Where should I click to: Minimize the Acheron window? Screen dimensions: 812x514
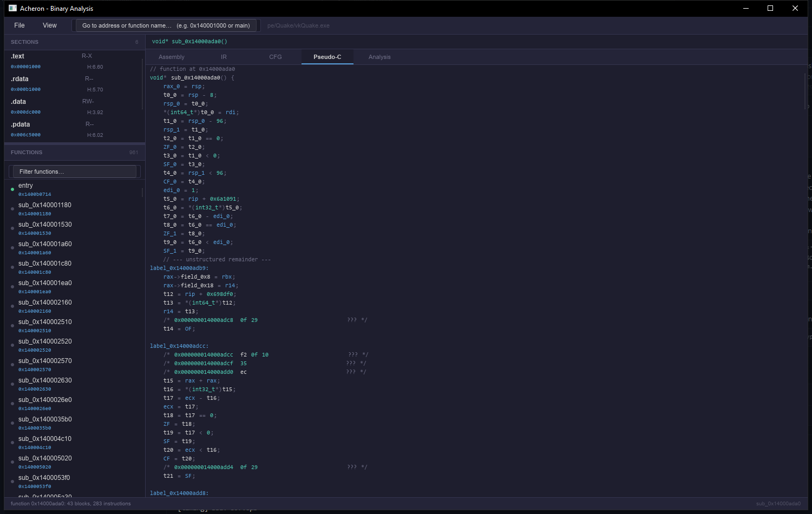pos(746,8)
